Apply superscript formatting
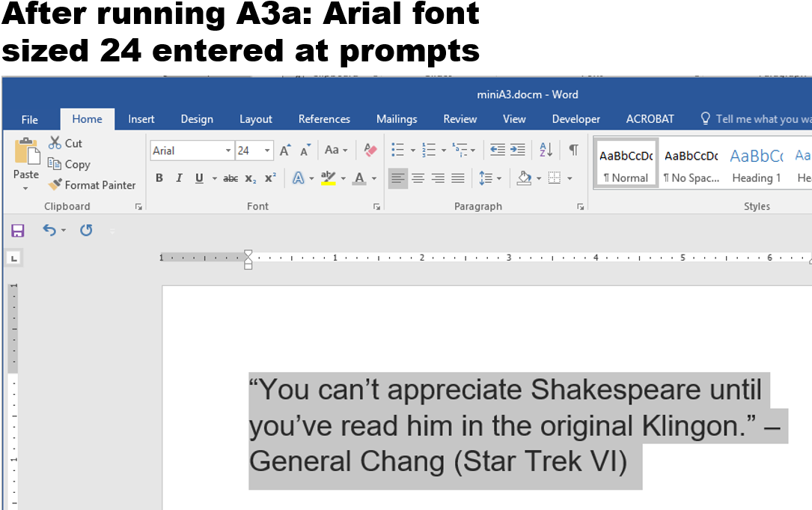 [270, 177]
